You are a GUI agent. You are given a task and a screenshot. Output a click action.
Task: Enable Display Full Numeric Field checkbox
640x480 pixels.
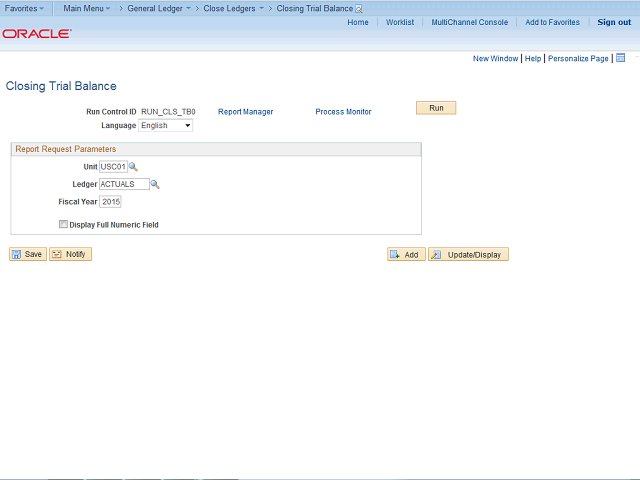click(63, 224)
